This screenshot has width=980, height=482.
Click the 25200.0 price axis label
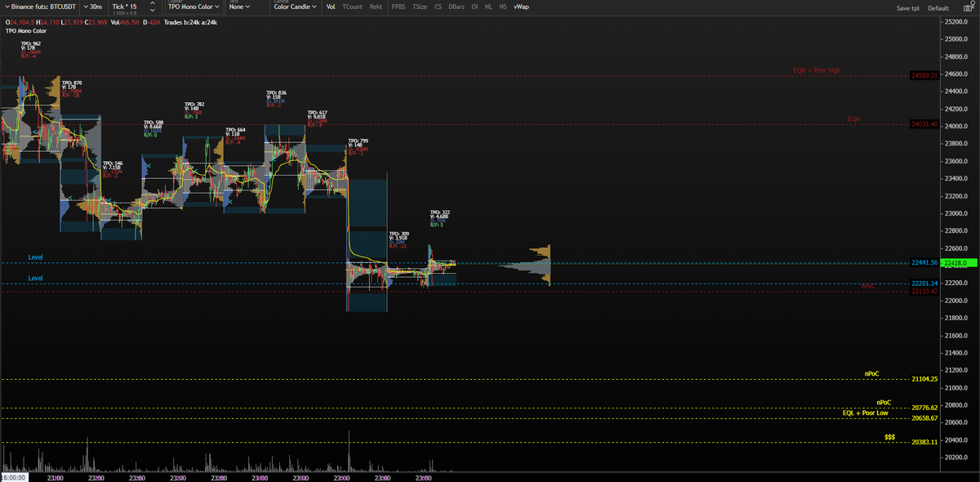(x=955, y=22)
